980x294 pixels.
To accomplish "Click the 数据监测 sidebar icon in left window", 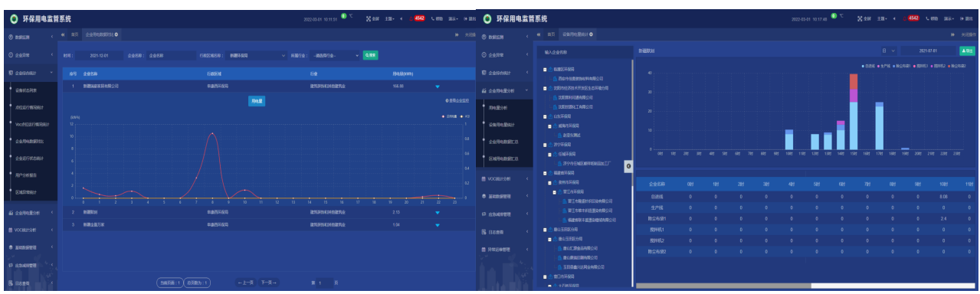I will [10, 37].
